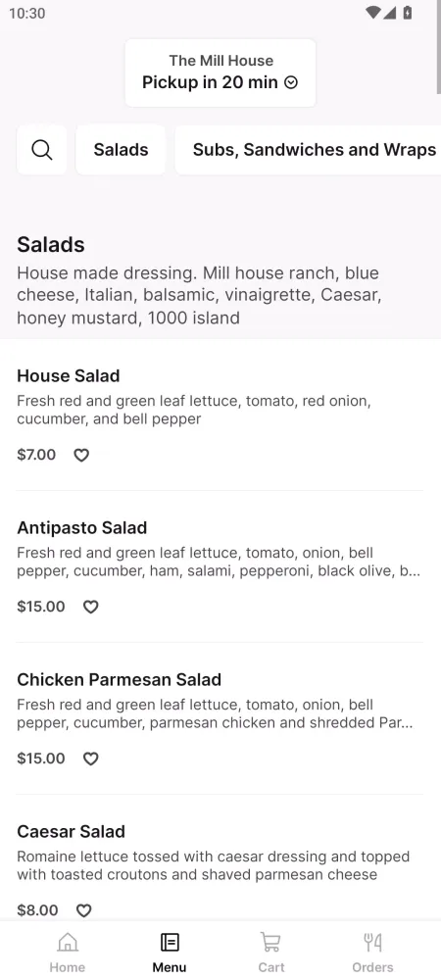Open the House Salad item
441x980 pixels.
tap(220, 415)
